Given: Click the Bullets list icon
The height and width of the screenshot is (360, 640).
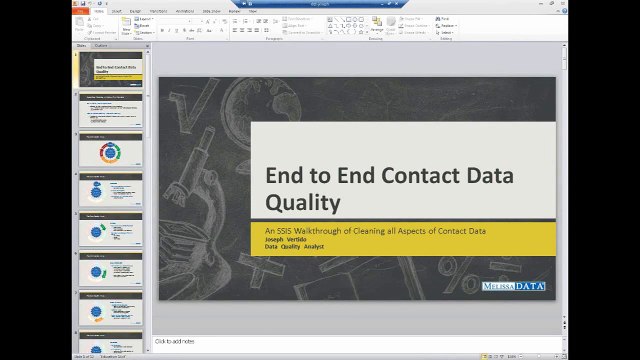Looking at the screenshot, I should (235, 21).
